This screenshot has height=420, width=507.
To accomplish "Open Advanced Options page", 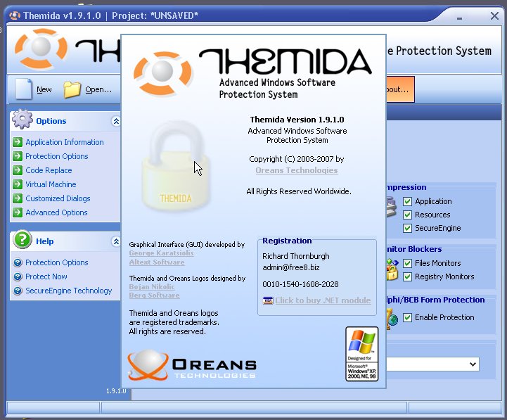I will click(56, 212).
